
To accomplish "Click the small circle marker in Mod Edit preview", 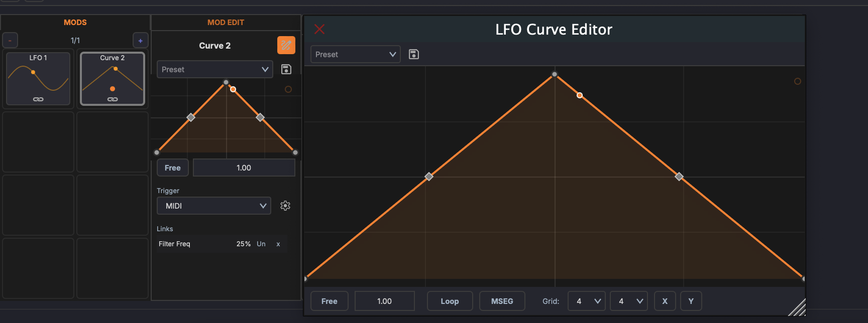I will click(x=288, y=89).
